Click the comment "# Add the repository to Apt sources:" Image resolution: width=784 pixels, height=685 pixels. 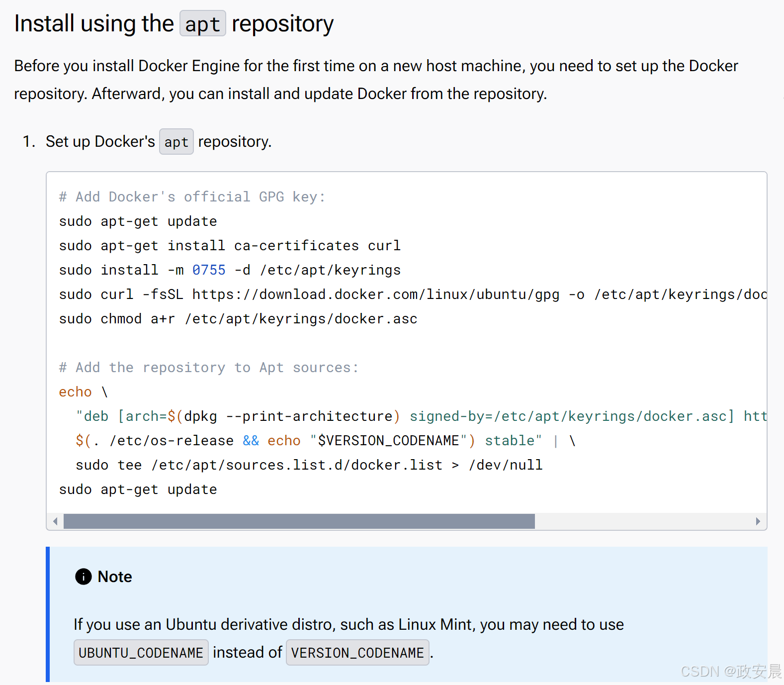tap(209, 368)
